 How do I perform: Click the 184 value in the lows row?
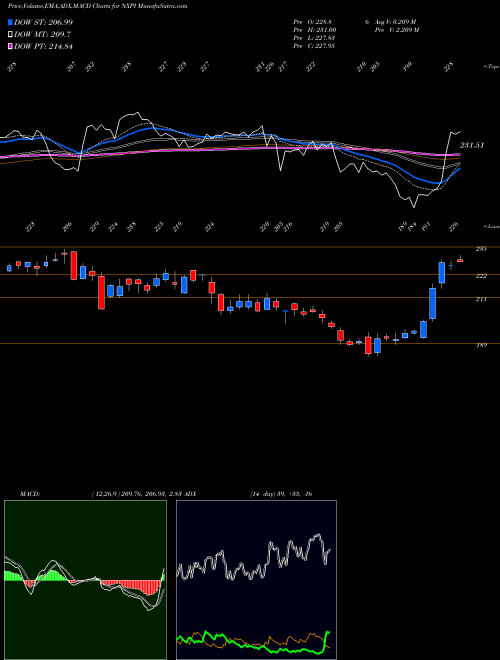coord(411,227)
